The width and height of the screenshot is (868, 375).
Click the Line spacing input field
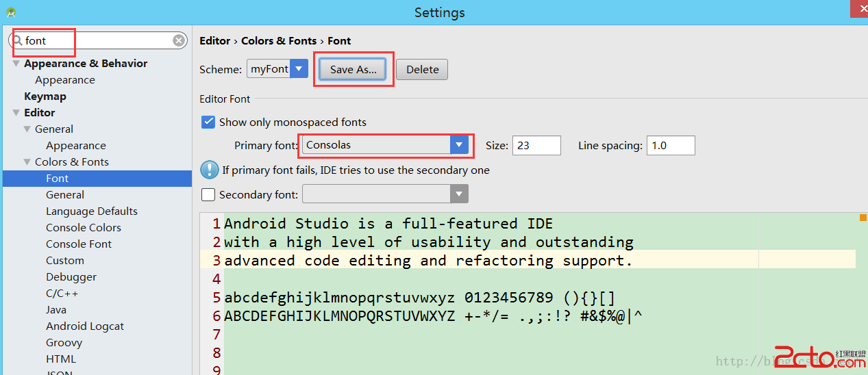[x=671, y=145]
